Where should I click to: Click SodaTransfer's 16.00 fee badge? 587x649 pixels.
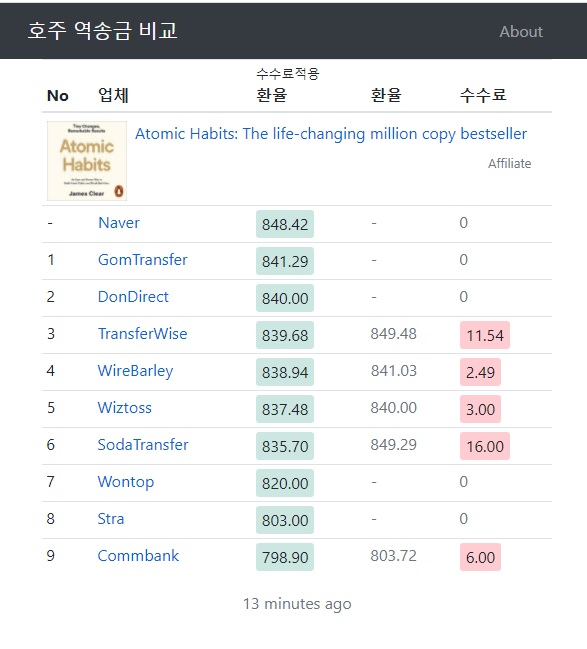485,446
